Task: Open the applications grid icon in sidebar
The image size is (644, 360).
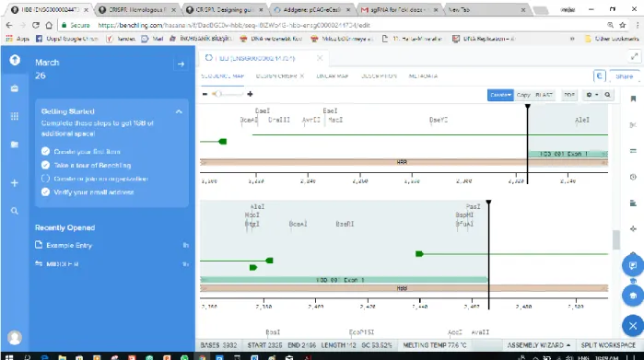Action: pos(15,116)
